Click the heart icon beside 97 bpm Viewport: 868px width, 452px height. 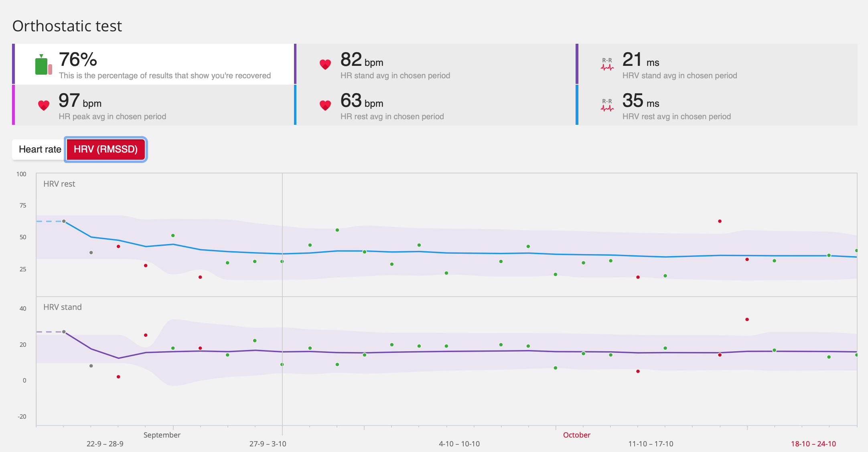tap(43, 105)
